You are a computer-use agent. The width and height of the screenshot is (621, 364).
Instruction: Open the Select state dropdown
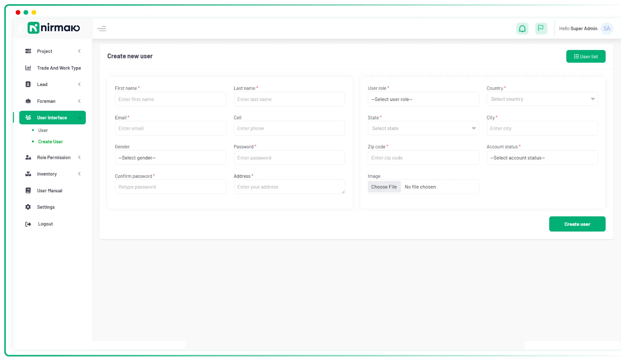point(423,128)
